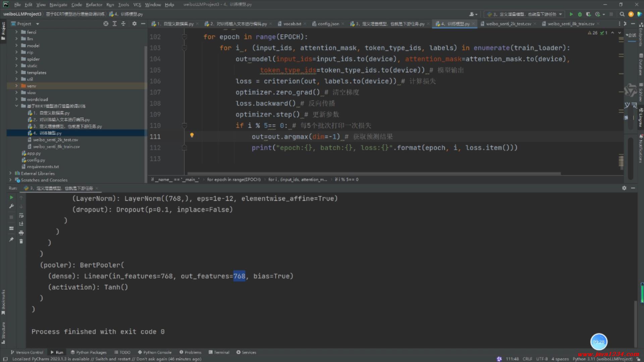The image size is (644, 362).
Task: Rerun the script in the Run panel
Action: click(11, 197)
